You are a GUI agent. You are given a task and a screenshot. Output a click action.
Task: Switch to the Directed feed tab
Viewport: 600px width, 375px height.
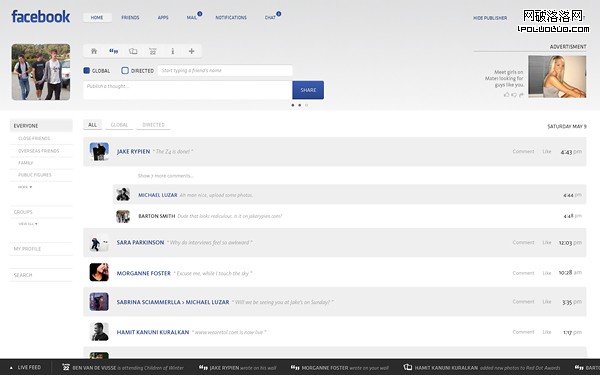point(153,125)
